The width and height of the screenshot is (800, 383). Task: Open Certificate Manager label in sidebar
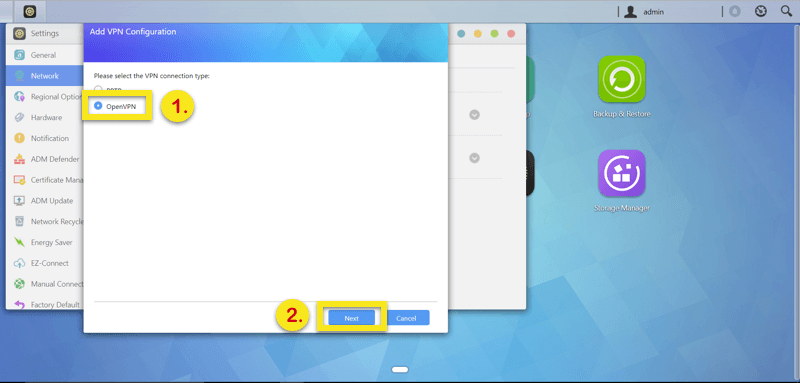[x=57, y=180]
